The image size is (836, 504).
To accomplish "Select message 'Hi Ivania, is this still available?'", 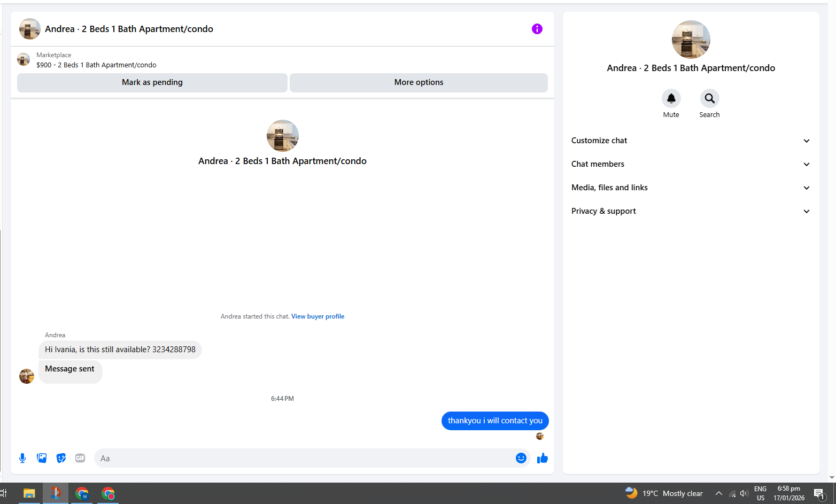I will 120,350.
